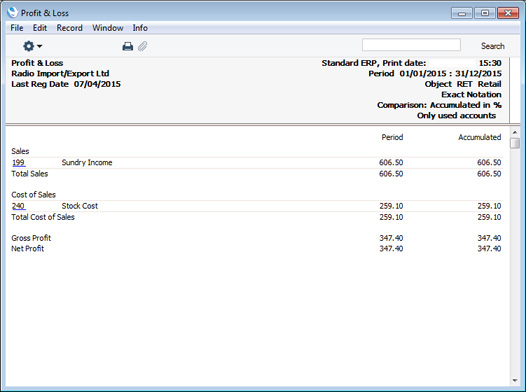Screen dimensions: 526x392
Task: Click the vertical scrollbar thumb
Action: pos(515,143)
